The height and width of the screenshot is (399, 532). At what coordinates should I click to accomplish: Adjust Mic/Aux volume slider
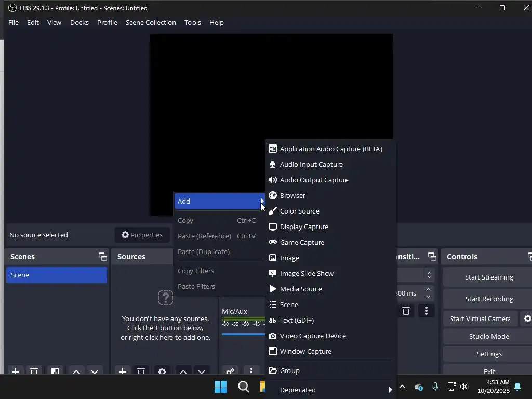pyautogui.click(x=243, y=334)
